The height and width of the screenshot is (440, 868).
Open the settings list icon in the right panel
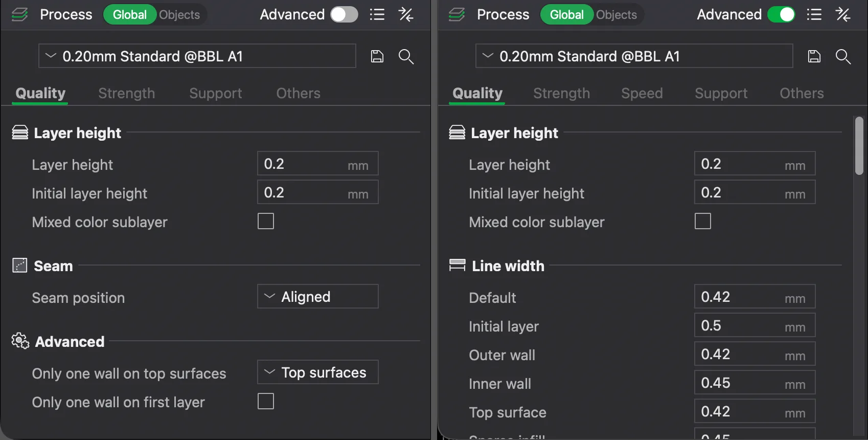(x=814, y=14)
